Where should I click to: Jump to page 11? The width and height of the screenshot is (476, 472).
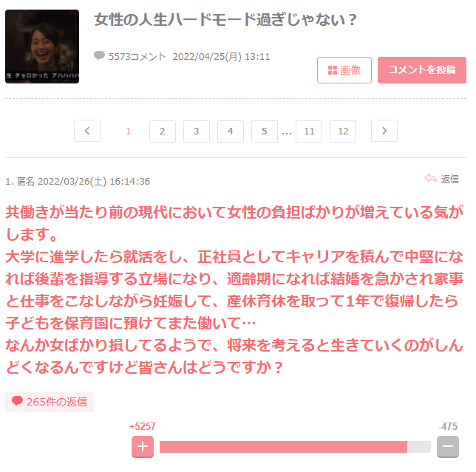click(309, 131)
